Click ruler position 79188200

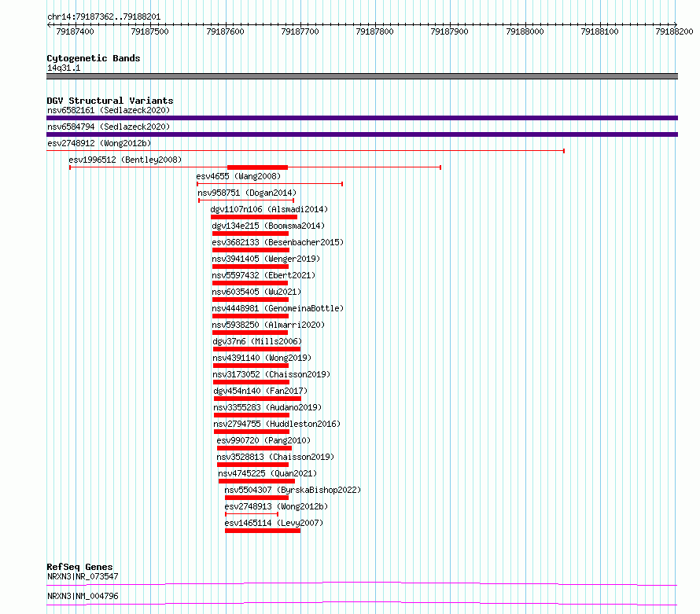(674, 31)
